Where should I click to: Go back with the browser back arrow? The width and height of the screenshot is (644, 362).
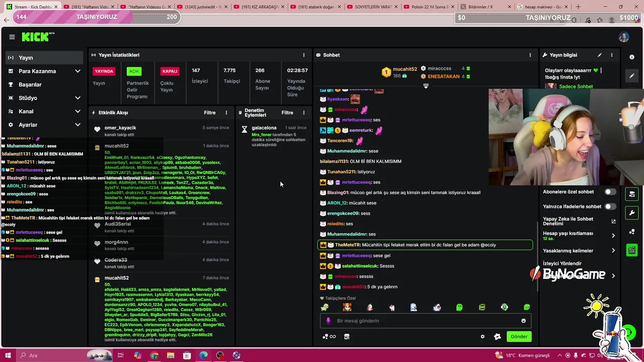pos(6,20)
